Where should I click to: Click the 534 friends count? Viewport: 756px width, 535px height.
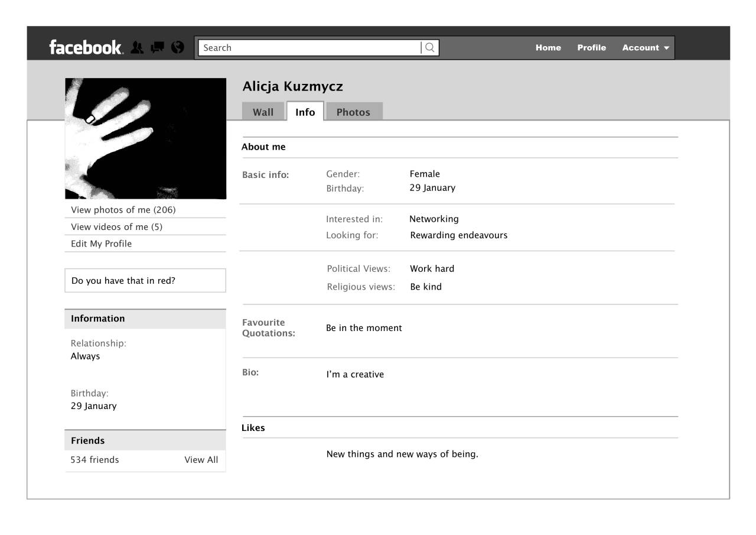[94, 460]
